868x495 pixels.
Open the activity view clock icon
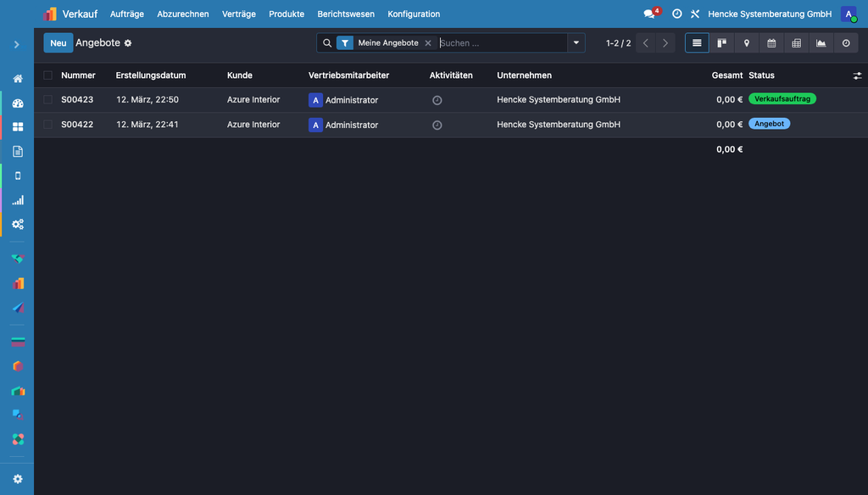click(x=845, y=43)
